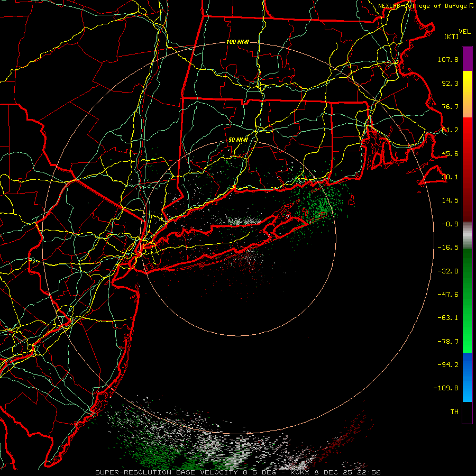Select the -47.6 velocity scale label
Screen dimensions: 476x476
pos(448,295)
